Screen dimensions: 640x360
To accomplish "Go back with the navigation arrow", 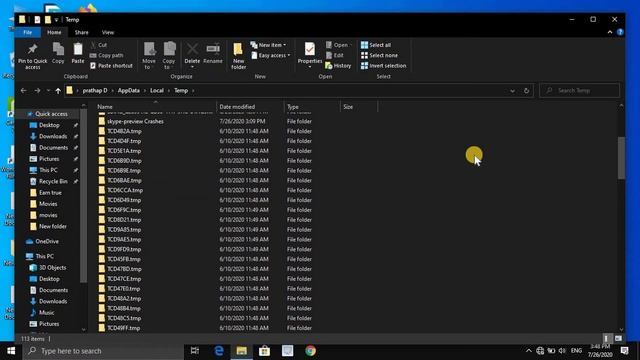I will [x=24, y=91].
